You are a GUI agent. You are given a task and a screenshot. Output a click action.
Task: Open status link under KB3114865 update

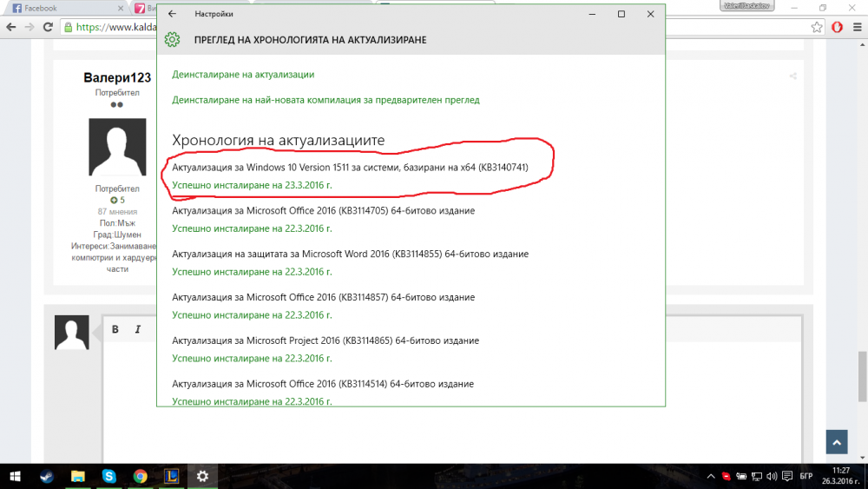point(252,359)
